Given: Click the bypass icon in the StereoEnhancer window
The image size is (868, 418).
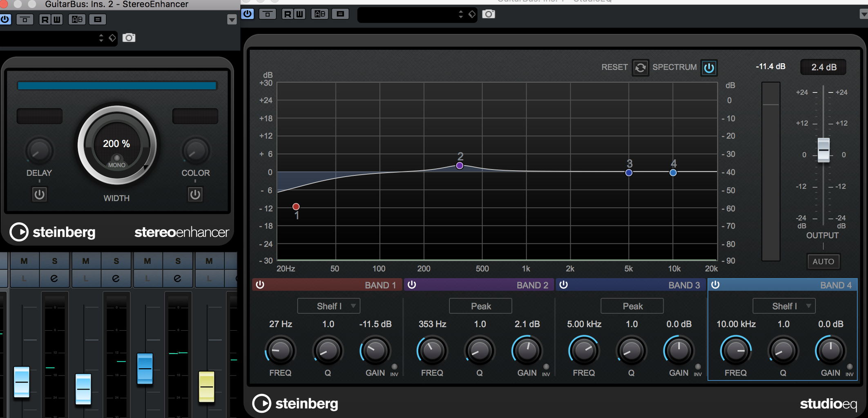Looking at the screenshot, I should [x=25, y=19].
